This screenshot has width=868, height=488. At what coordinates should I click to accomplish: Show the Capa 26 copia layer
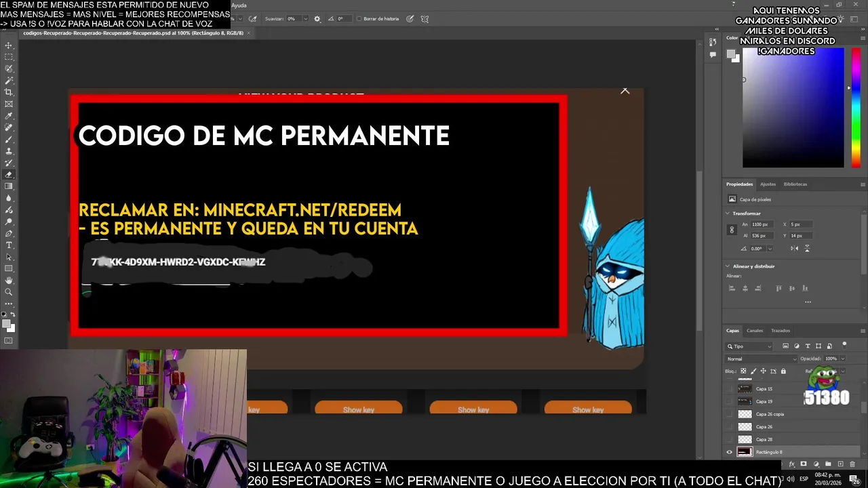(730, 414)
